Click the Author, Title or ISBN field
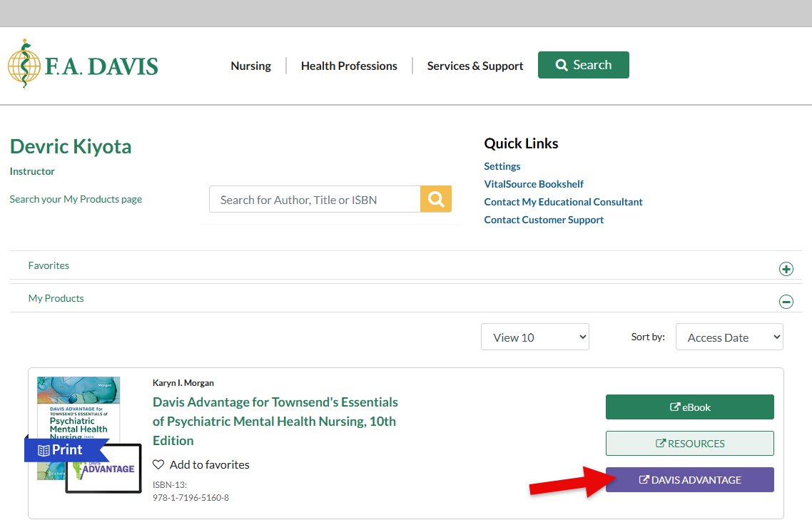The image size is (812, 525). [x=315, y=200]
